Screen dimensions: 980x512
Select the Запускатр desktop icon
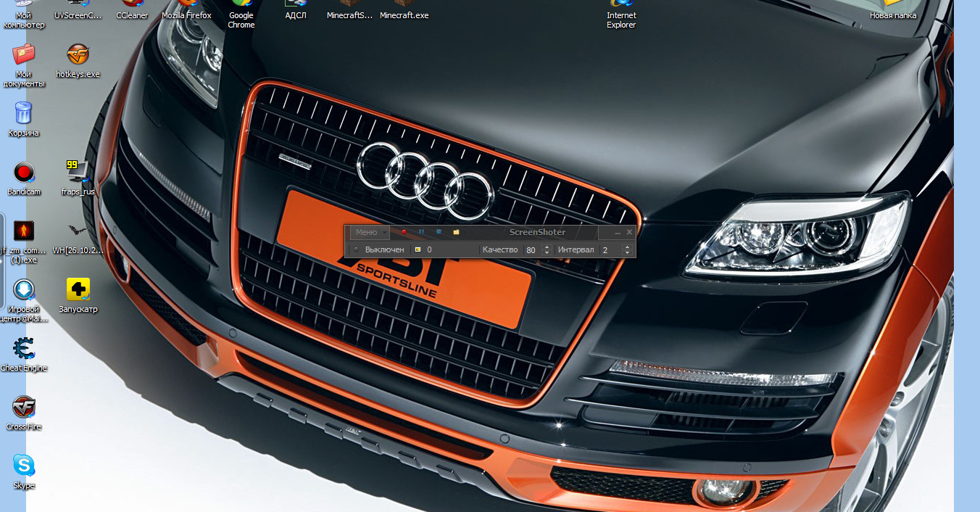coord(78,295)
